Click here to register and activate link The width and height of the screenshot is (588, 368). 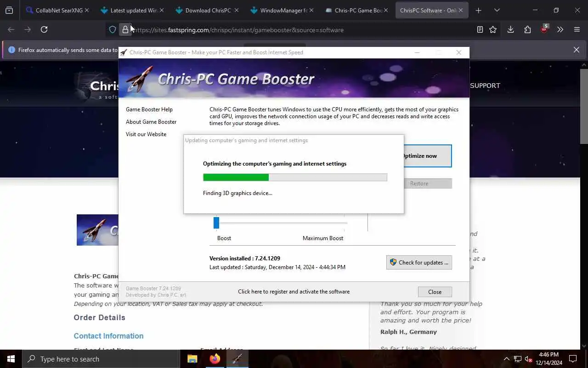[294, 292]
